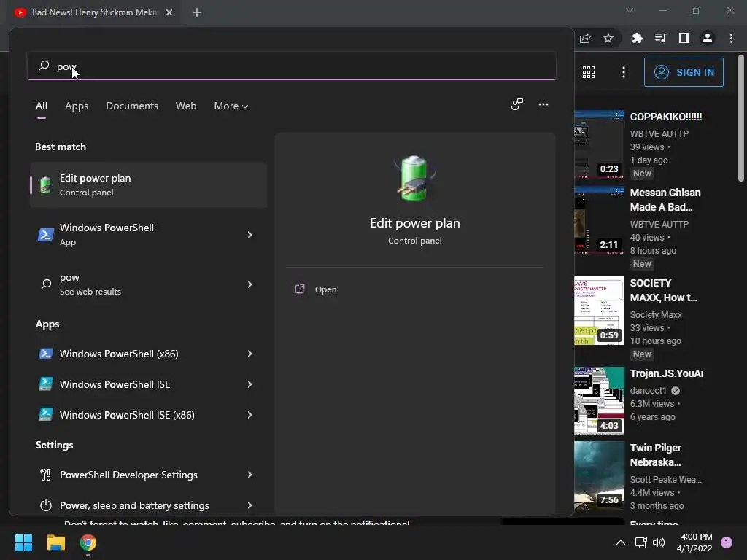Open Messan Ghisan Made A Bad video
The height and width of the screenshot is (560, 747).
[x=665, y=200]
